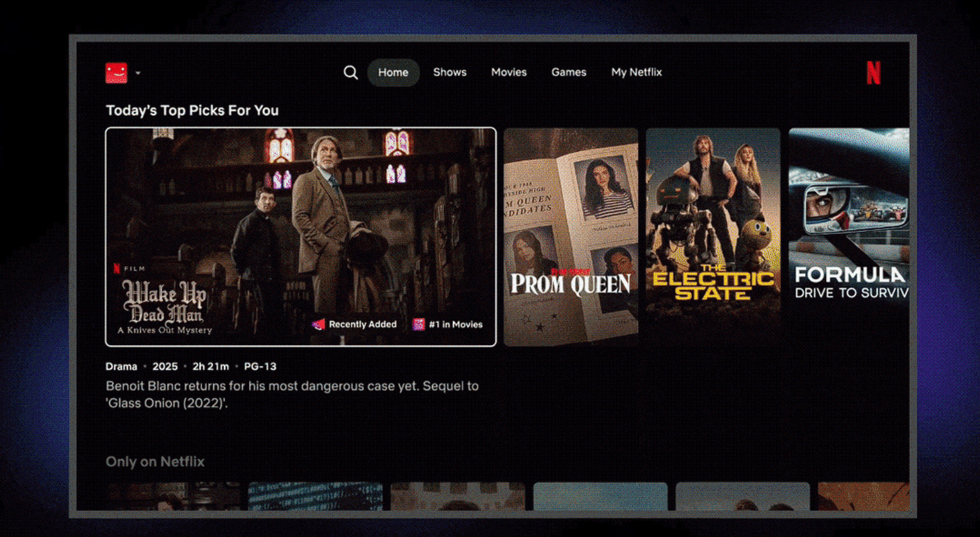This screenshot has width=980, height=537.
Task: Select the Home tab
Action: 393,72
